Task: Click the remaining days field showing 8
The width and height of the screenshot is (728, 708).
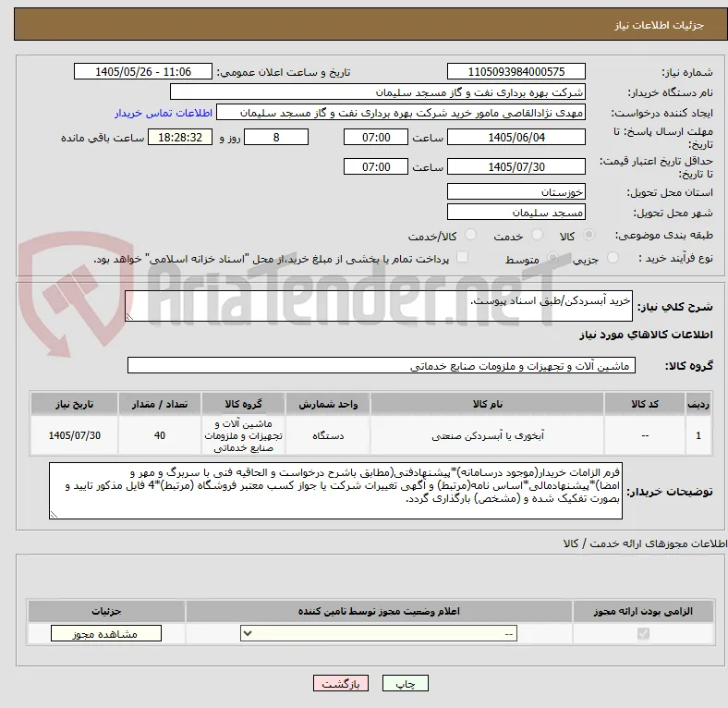Action: 276,137
